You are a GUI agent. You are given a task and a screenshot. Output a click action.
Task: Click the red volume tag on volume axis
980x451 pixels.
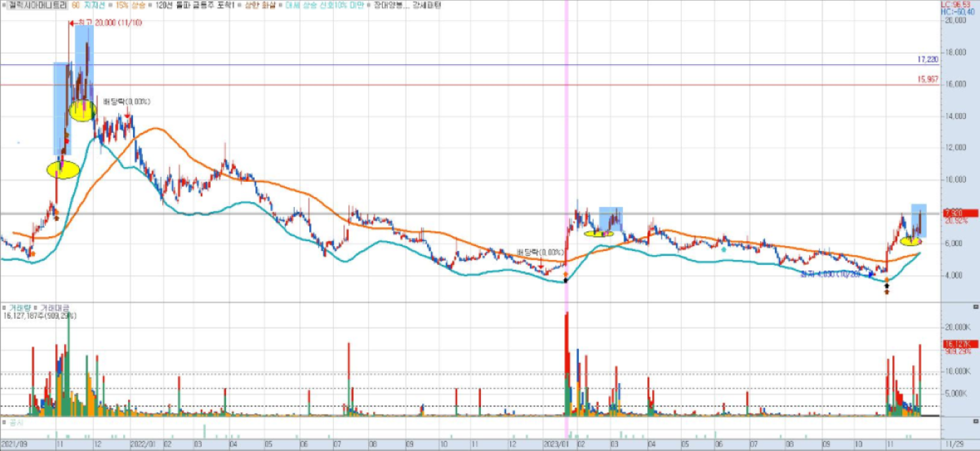961,345
